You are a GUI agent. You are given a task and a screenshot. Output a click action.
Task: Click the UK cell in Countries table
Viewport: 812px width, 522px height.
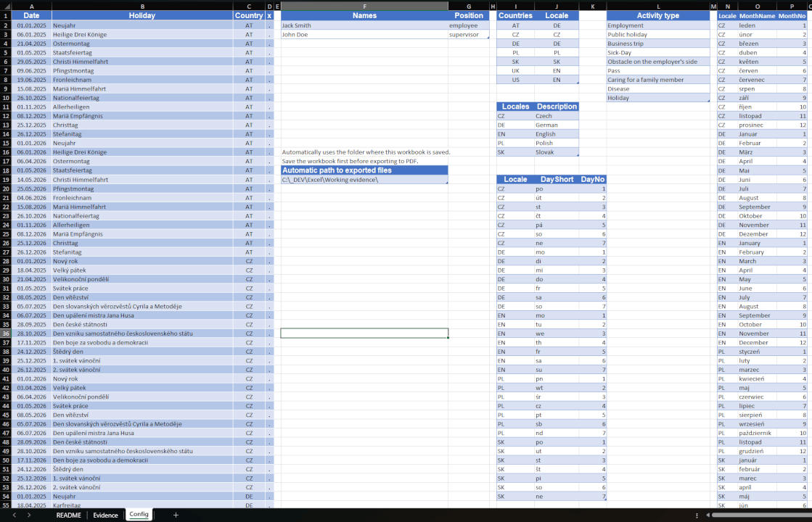pos(515,71)
